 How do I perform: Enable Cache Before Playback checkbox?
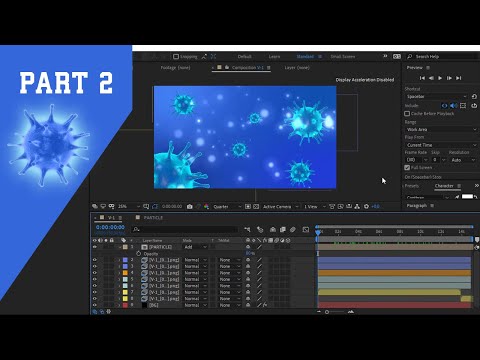[407, 114]
